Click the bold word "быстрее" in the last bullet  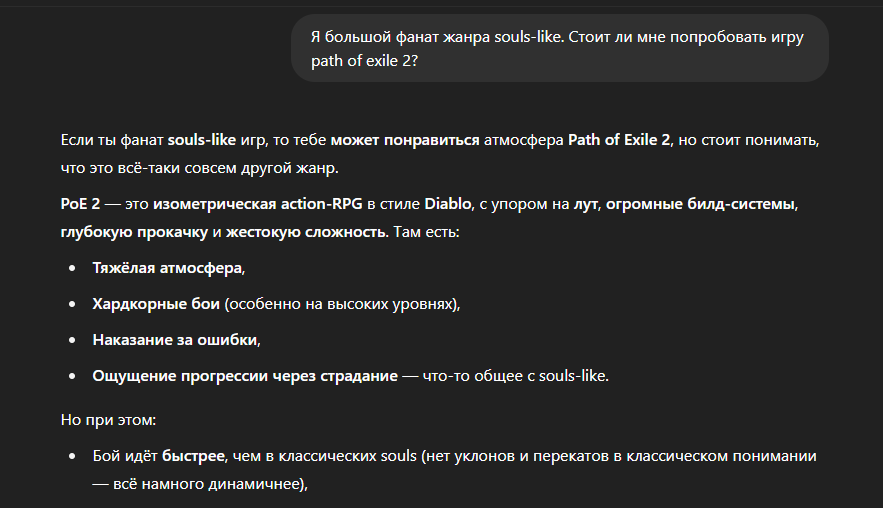pos(193,456)
